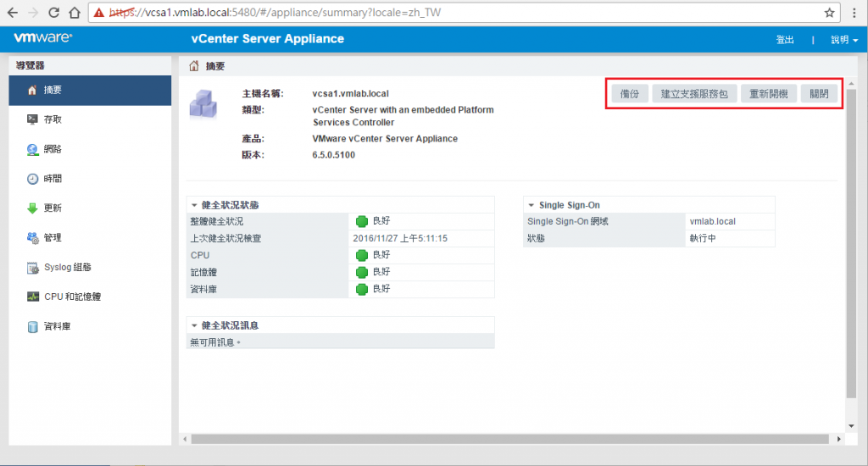Image resolution: width=868 pixels, height=466 pixels.
Task: Click the 管理 users icon
Action: coord(33,238)
